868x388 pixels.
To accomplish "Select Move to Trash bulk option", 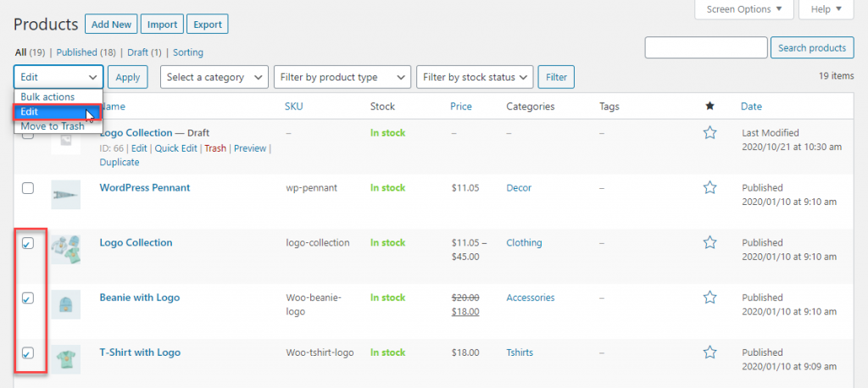I will coord(53,126).
